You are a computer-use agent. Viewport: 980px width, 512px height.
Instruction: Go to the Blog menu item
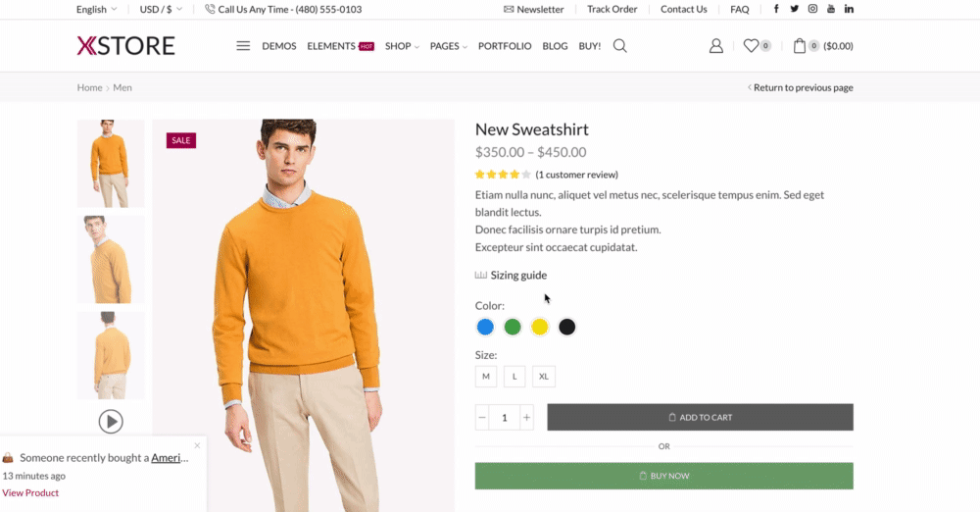point(555,46)
